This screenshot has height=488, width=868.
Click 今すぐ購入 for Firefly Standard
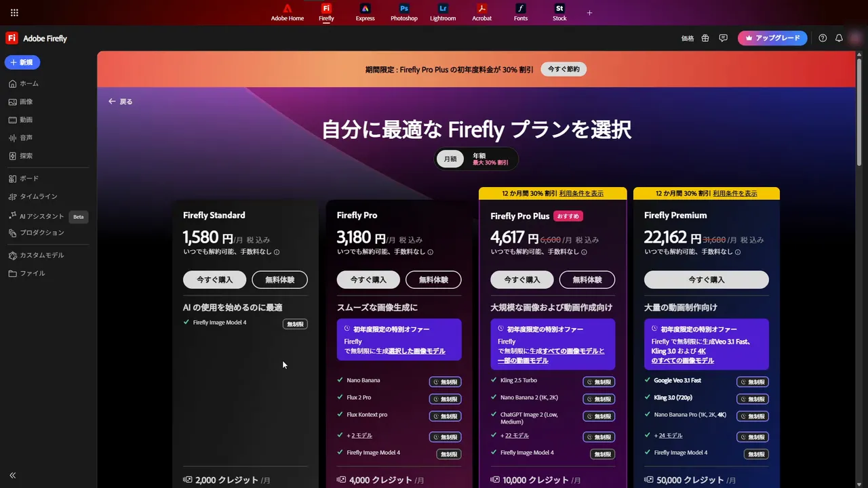coord(214,279)
